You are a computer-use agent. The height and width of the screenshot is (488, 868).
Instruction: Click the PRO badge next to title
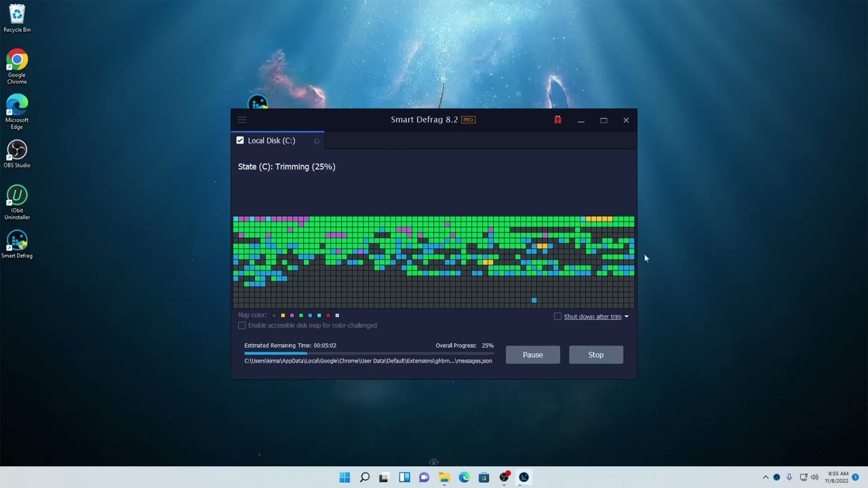[x=468, y=120]
